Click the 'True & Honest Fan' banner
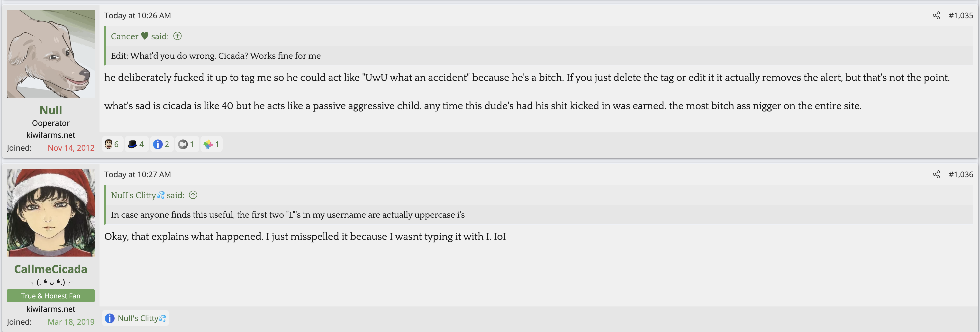Viewport: 980px width, 332px height. 51,296
